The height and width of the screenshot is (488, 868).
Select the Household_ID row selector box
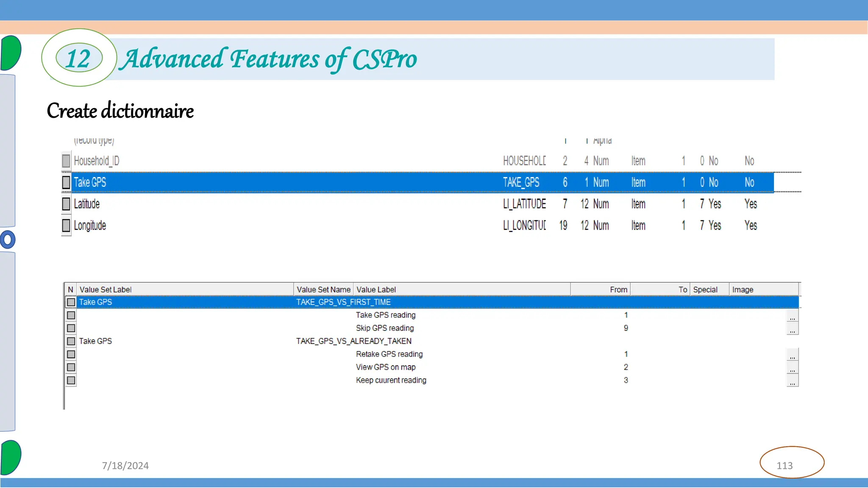click(x=66, y=161)
